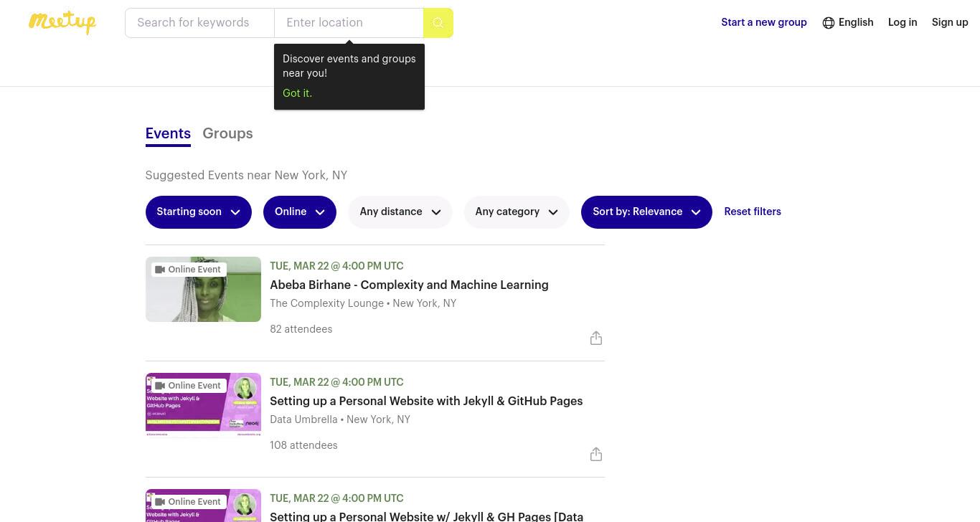
Task: Click Online Event badge on Jekyll & GitHub Pages thumbnail
Action: coord(189,386)
